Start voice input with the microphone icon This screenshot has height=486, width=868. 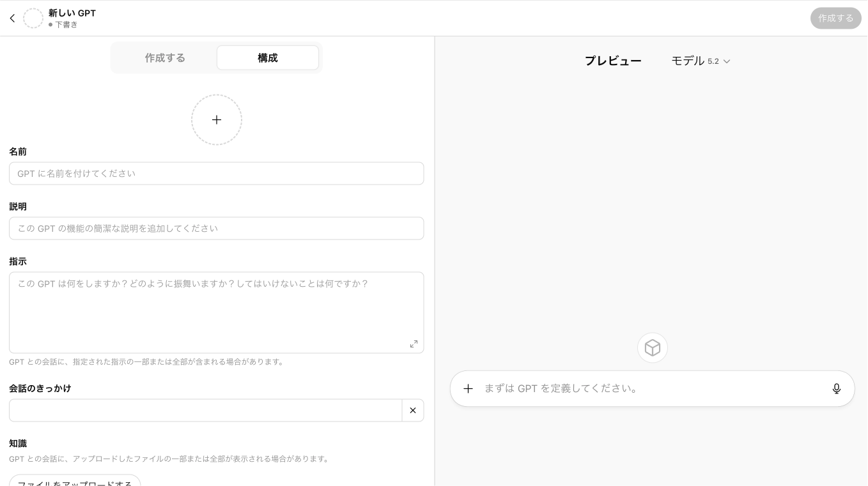coord(836,389)
